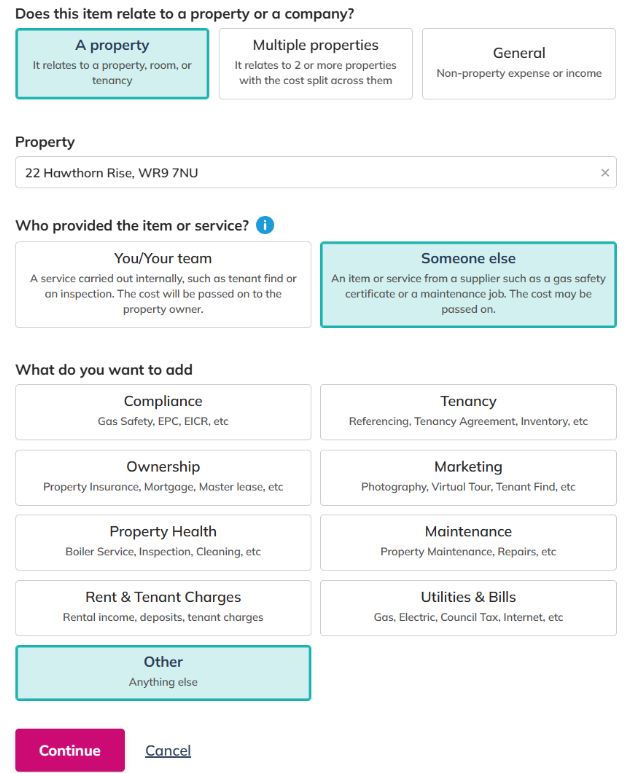Screen dimensions: 636x773
Task: Select 'Someone else' as provider
Action: (468, 284)
